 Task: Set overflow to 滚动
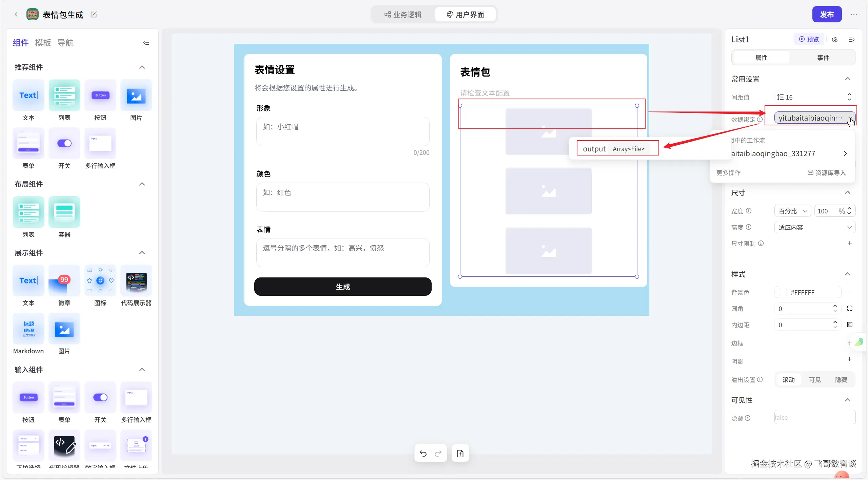point(789,380)
